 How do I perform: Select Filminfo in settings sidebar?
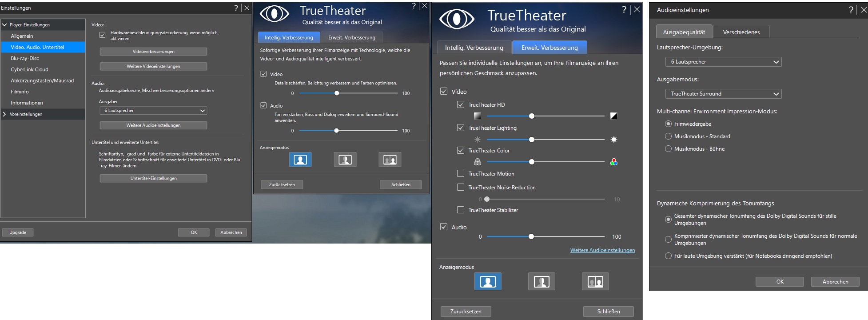tap(43, 92)
